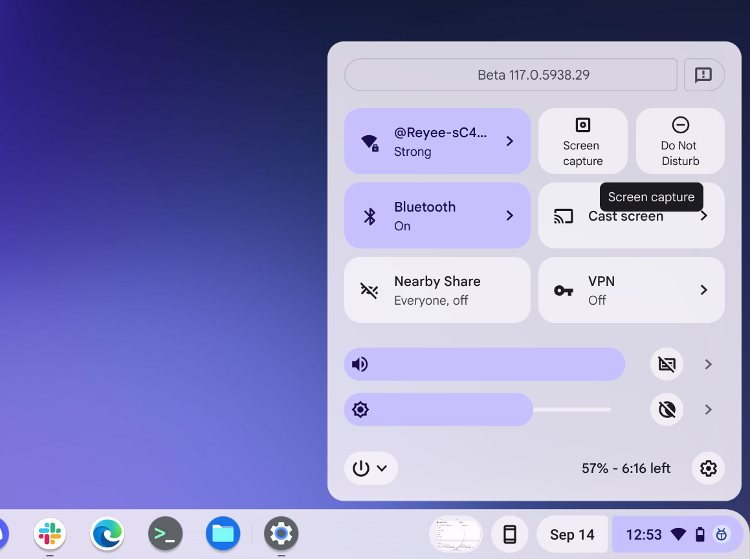Toggle Do Not Disturb tile

[x=680, y=141]
